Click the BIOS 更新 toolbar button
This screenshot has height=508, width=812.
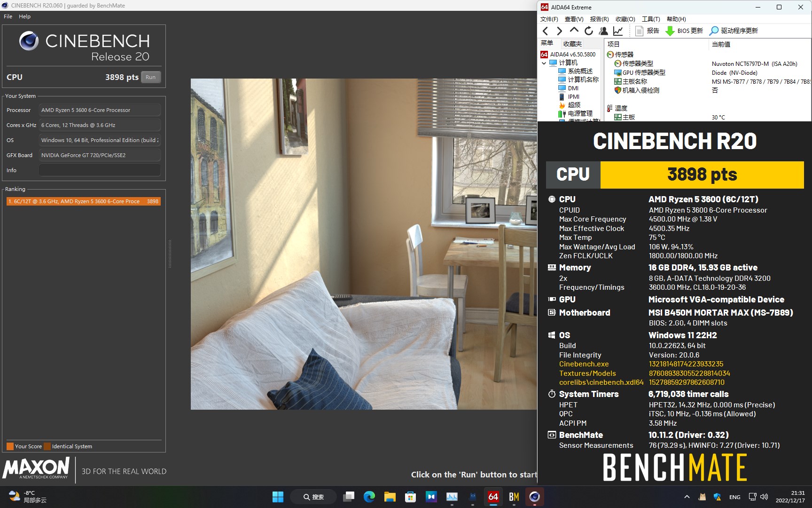(x=684, y=31)
